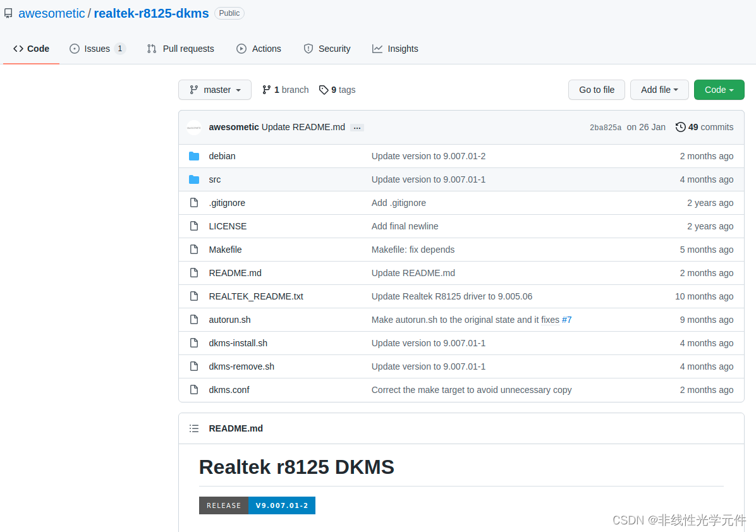The image size is (756, 532).
Task: Click the 'Realtek r8125 DKMS' heading
Action: coord(296,467)
